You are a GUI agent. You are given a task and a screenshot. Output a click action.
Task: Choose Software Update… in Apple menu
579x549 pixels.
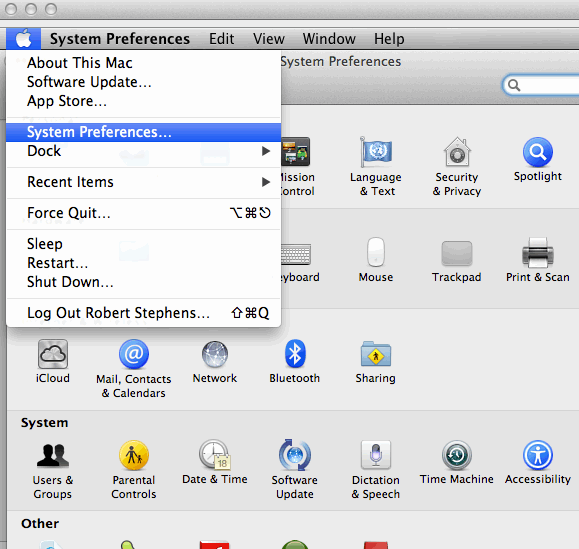(143, 82)
